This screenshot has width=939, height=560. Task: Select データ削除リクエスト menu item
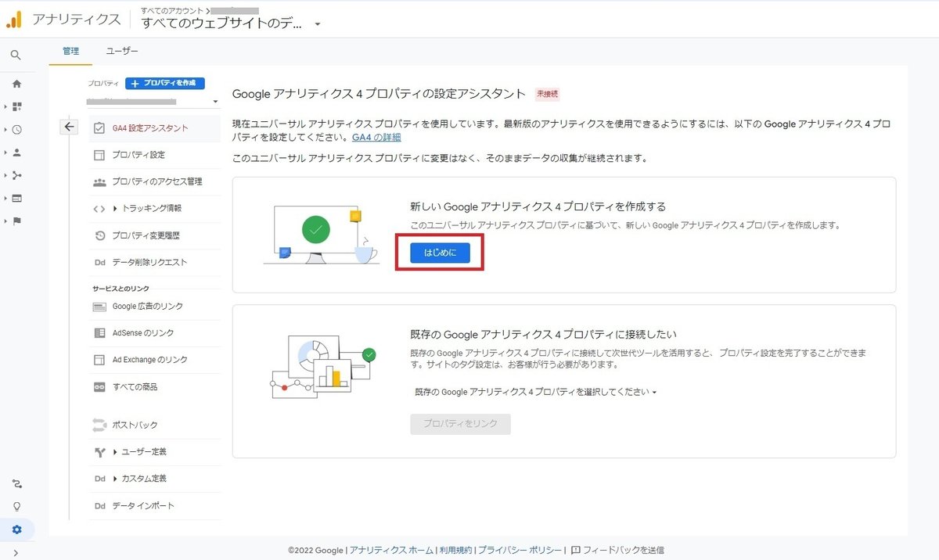153,263
